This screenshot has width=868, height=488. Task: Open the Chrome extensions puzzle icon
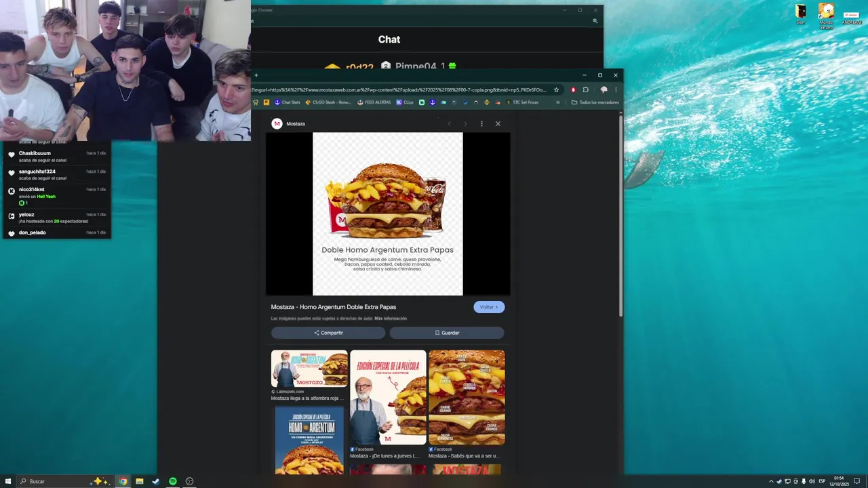pos(586,89)
